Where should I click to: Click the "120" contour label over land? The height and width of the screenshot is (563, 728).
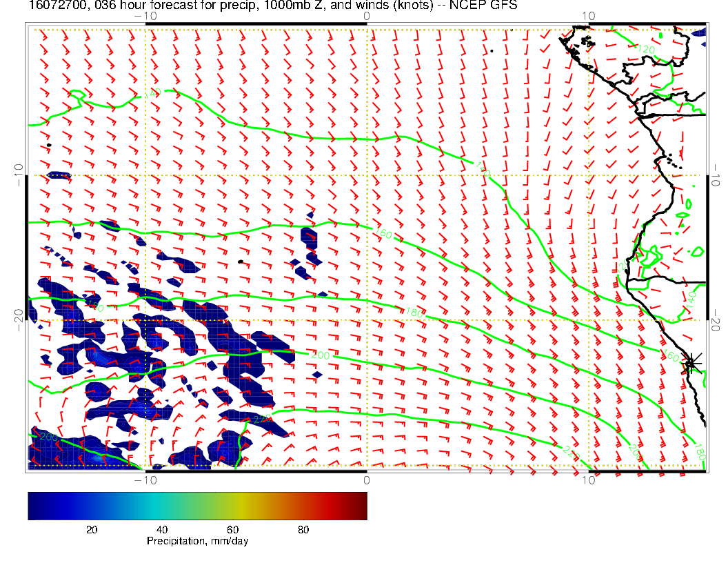pyautogui.click(x=646, y=49)
